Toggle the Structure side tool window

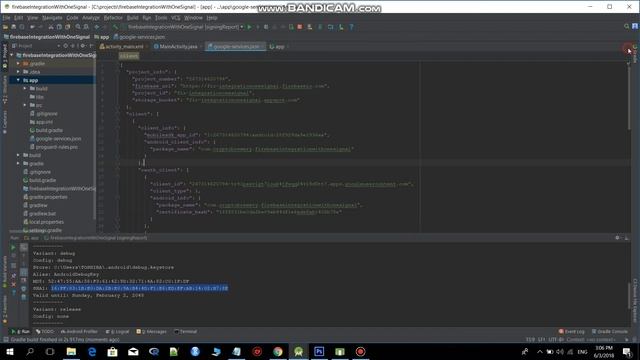click(x=4, y=89)
